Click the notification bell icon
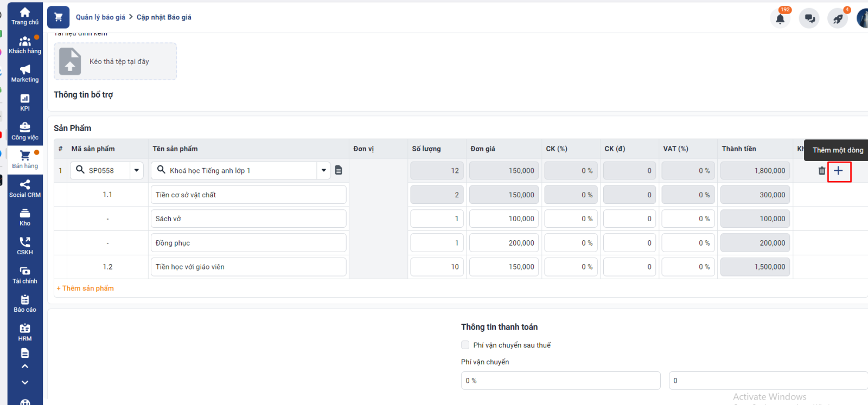 [780, 19]
